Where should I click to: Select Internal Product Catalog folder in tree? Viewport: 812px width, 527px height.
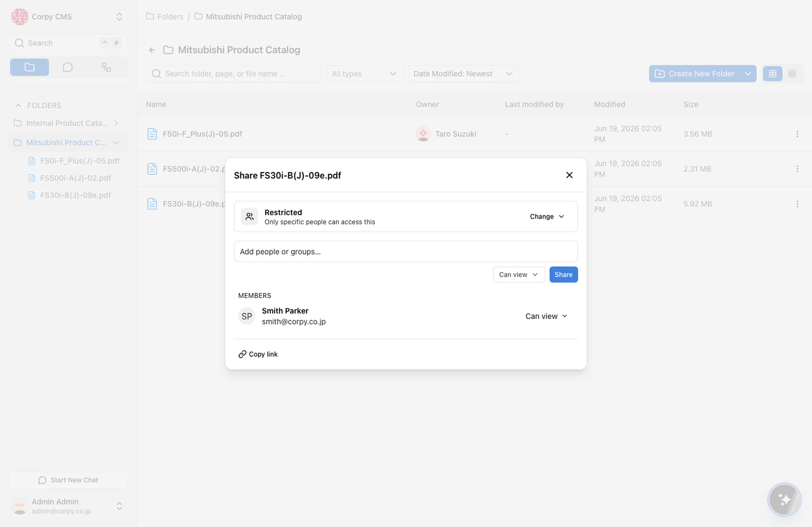click(67, 123)
